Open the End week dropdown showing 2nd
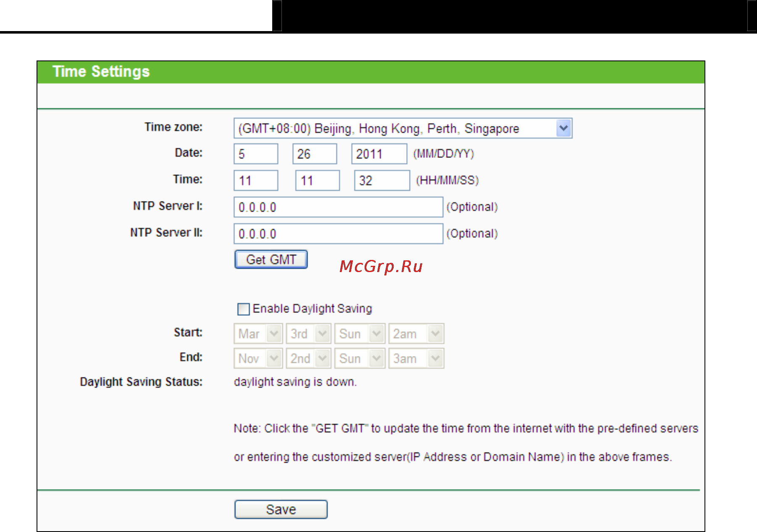 tap(308, 359)
